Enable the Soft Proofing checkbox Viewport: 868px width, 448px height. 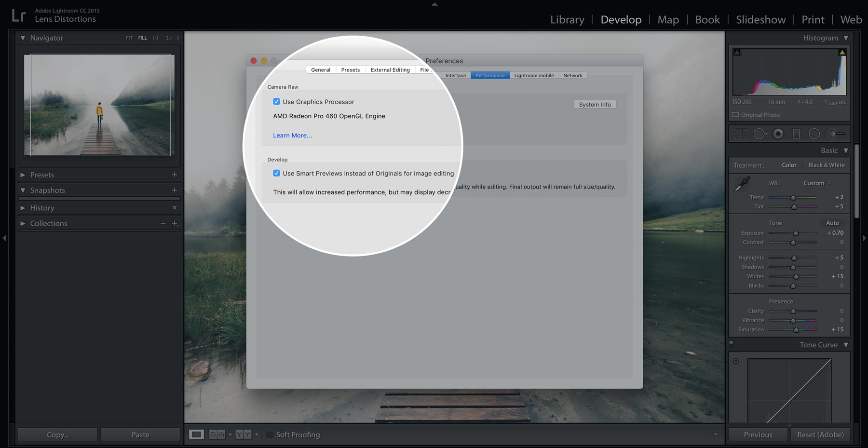[x=270, y=434]
